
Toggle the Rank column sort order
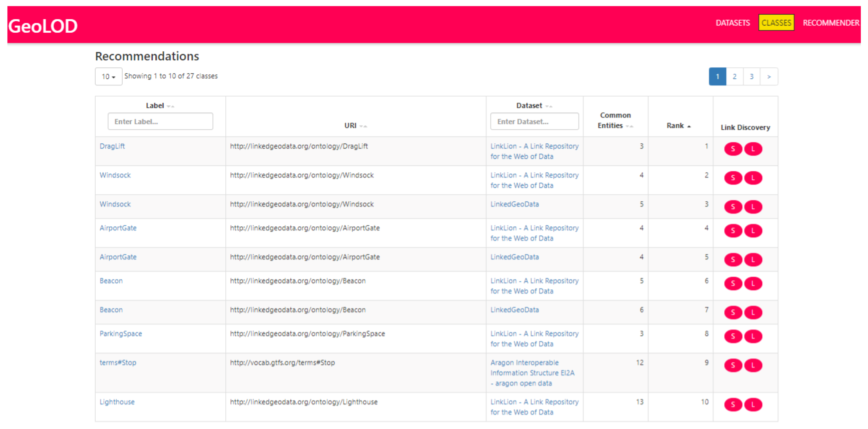click(x=689, y=126)
